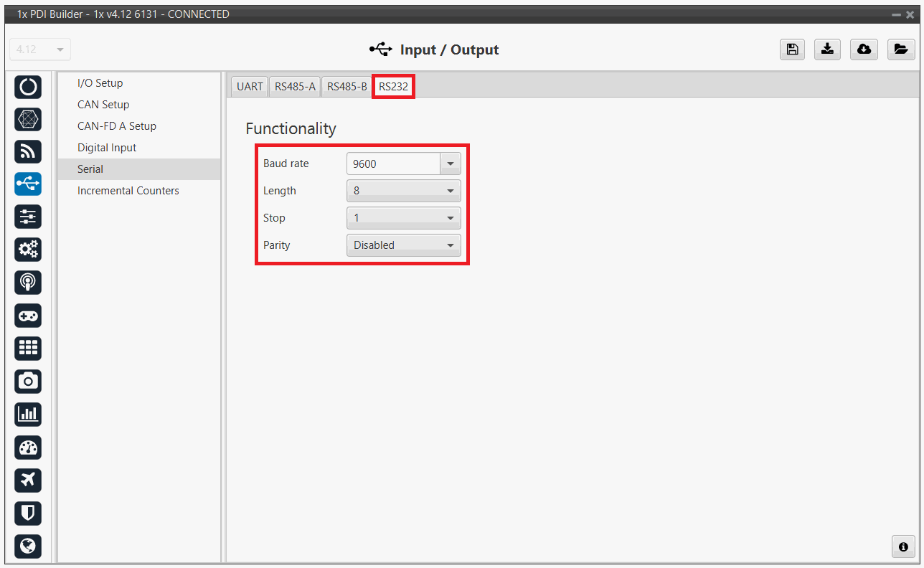Select the wireless signal sidebar icon

click(28, 151)
